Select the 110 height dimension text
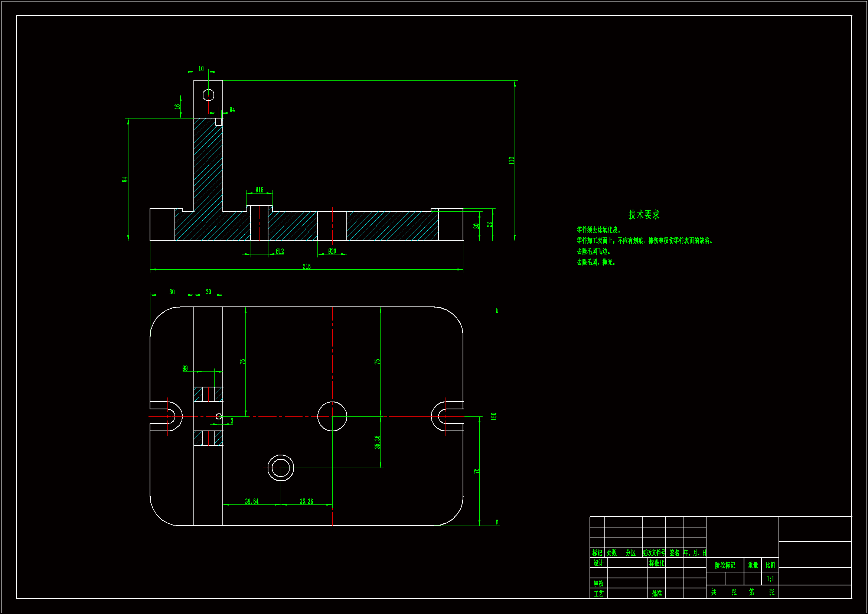The height and width of the screenshot is (614, 868). [x=512, y=160]
